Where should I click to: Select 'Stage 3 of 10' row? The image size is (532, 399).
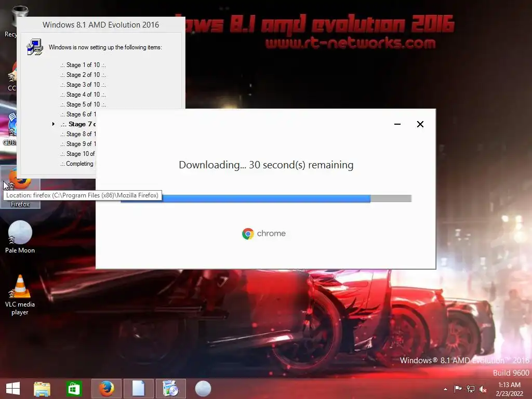[83, 85]
